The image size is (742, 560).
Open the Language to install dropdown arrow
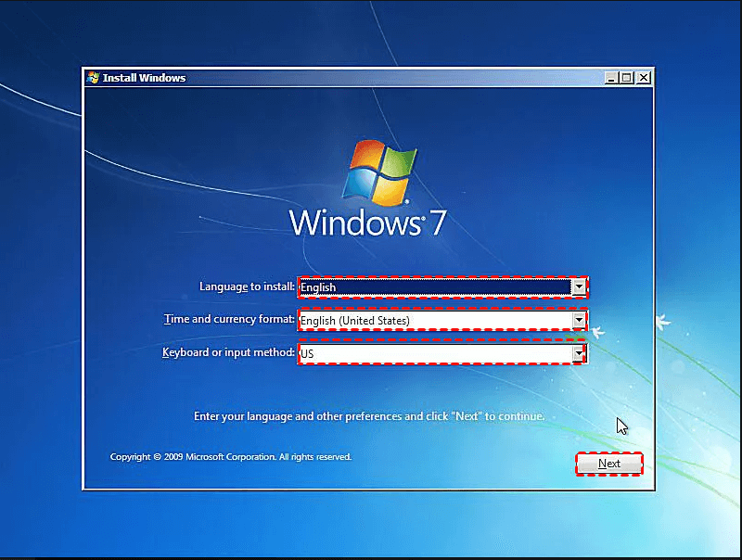pyautogui.click(x=579, y=287)
